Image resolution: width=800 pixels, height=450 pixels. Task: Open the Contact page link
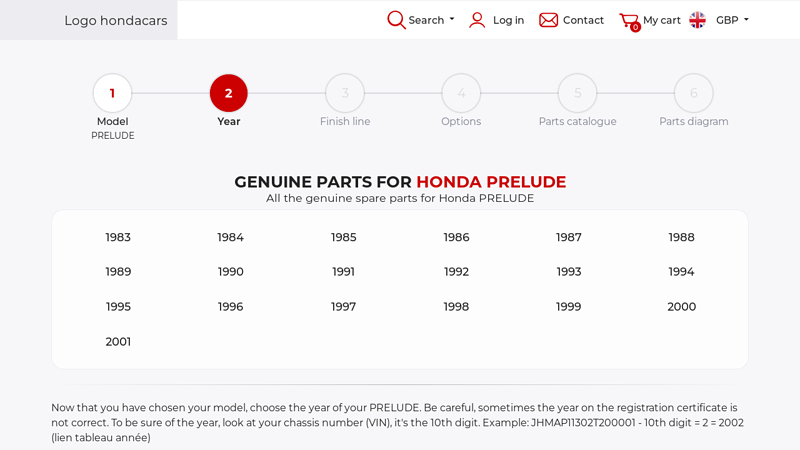pyautogui.click(x=583, y=20)
